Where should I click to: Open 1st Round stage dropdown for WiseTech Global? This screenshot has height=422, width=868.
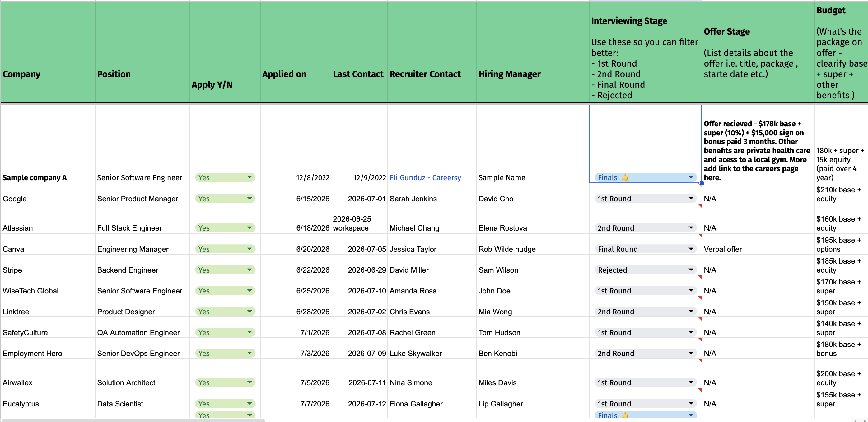[645, 291]
